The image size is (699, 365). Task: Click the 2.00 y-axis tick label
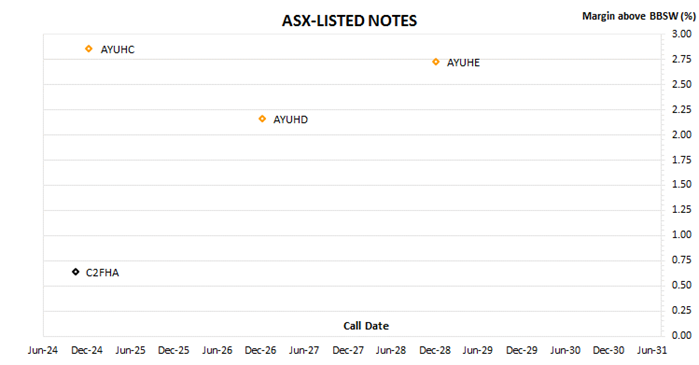click(x=682, y=135)
